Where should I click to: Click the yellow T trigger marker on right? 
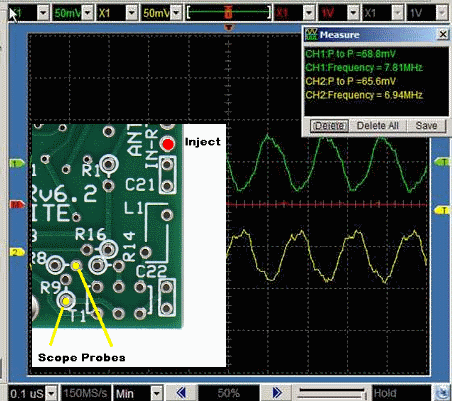point(442,210)
